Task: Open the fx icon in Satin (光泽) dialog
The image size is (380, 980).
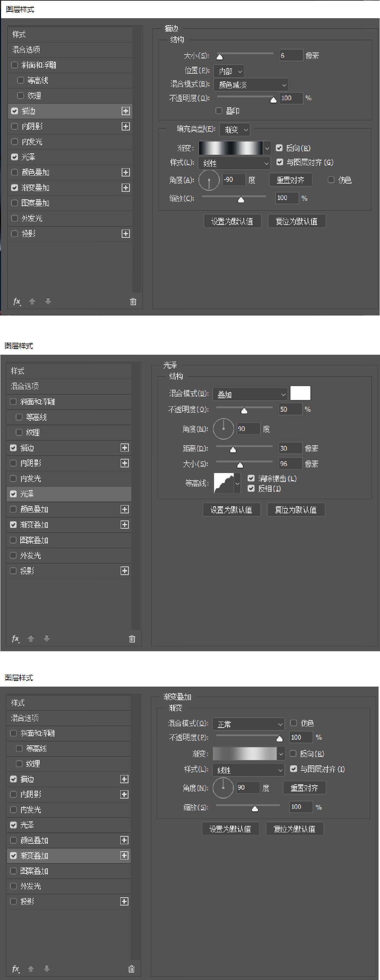Action: click(16, 638)
